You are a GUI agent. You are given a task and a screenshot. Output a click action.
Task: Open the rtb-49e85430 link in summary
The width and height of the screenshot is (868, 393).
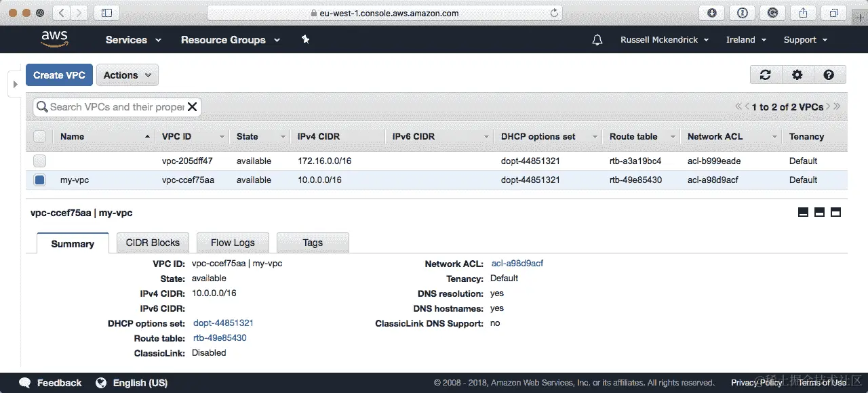click(x=220, y=337)
